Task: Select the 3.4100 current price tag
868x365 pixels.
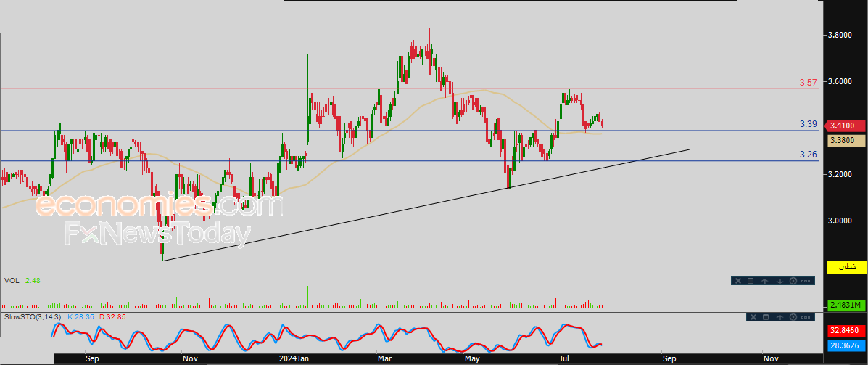Action: pyautogui.click(x=846, y=126)
